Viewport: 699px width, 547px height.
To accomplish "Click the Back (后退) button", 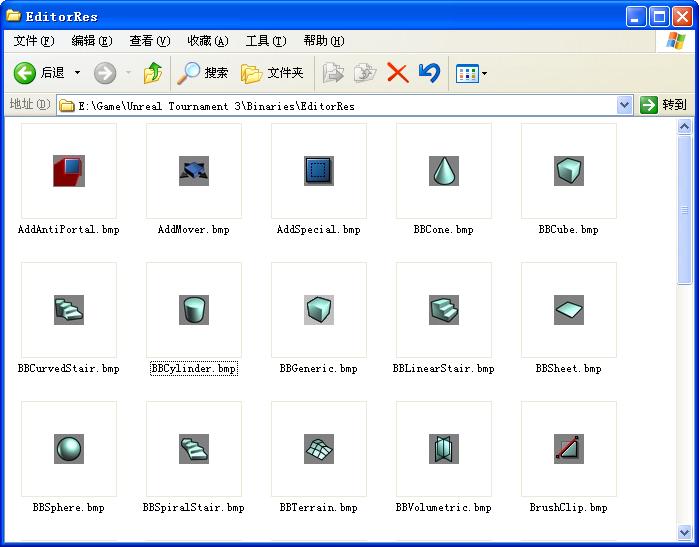I will (39, 73).
